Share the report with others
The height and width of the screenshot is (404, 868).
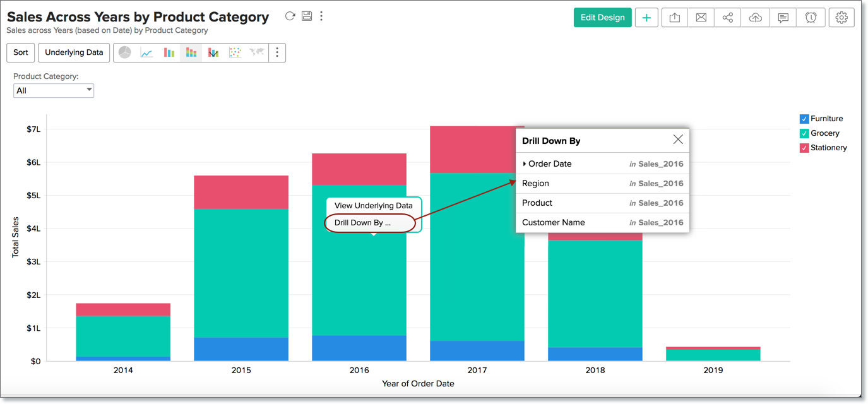click(727, 17)
